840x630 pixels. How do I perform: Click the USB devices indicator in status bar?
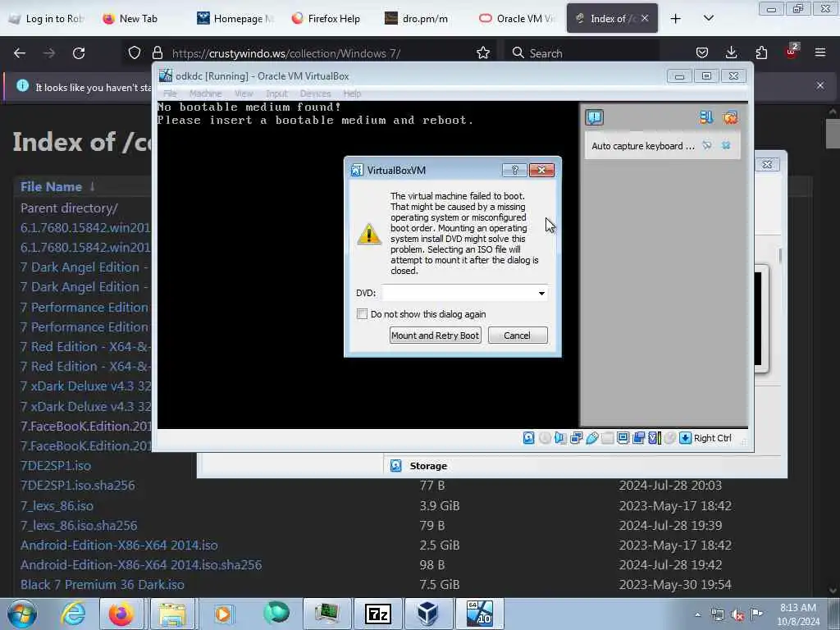[x=592, y=438]
